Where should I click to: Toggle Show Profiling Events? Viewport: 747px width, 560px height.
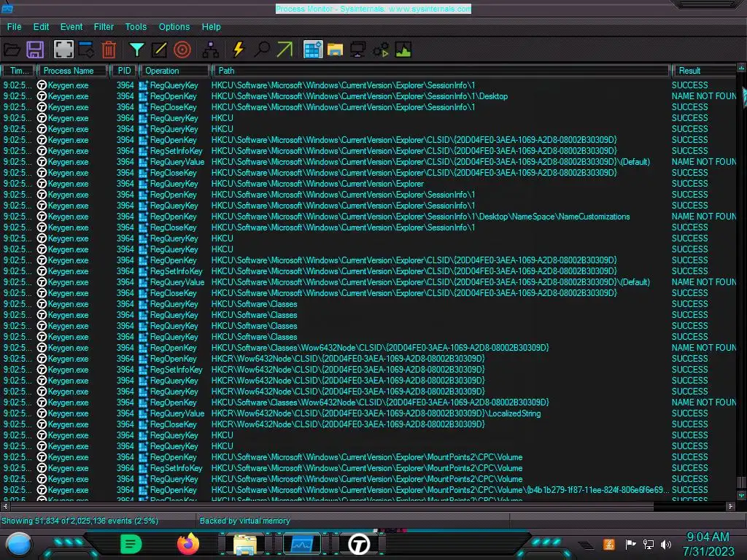point(403,50)
